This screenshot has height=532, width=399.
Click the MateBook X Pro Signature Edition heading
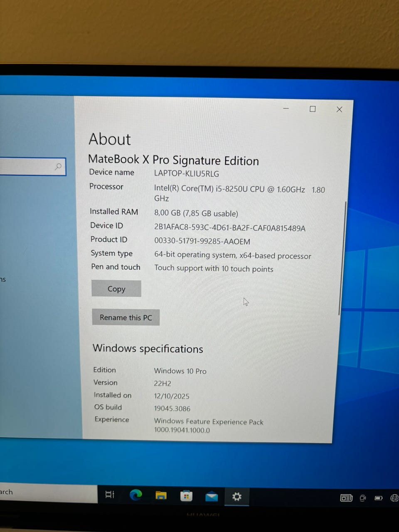click(173, 160)
